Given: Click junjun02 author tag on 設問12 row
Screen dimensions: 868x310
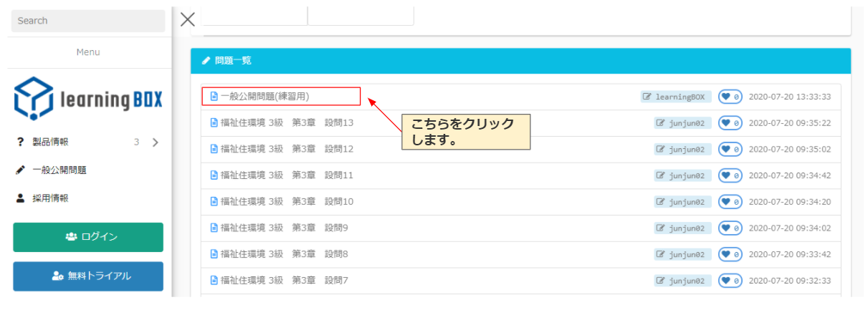Looking at the screenshot, I should point(682,150).
